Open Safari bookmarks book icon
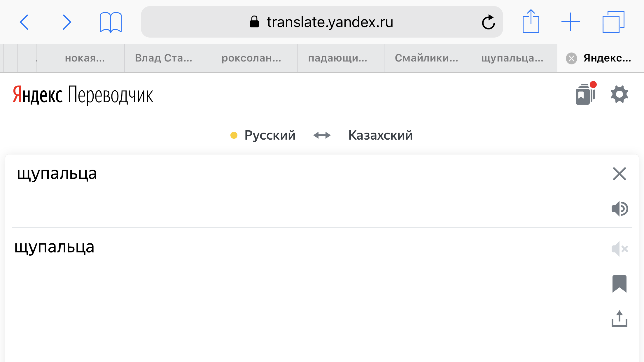Screen dimensions: 644x362 coord(111,22)
